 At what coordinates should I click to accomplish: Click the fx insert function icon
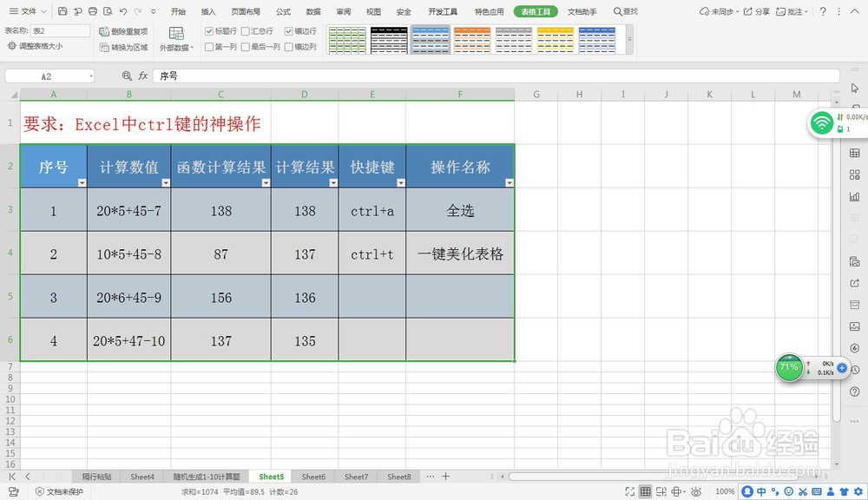pyautogui.click(x=143, y=76)
